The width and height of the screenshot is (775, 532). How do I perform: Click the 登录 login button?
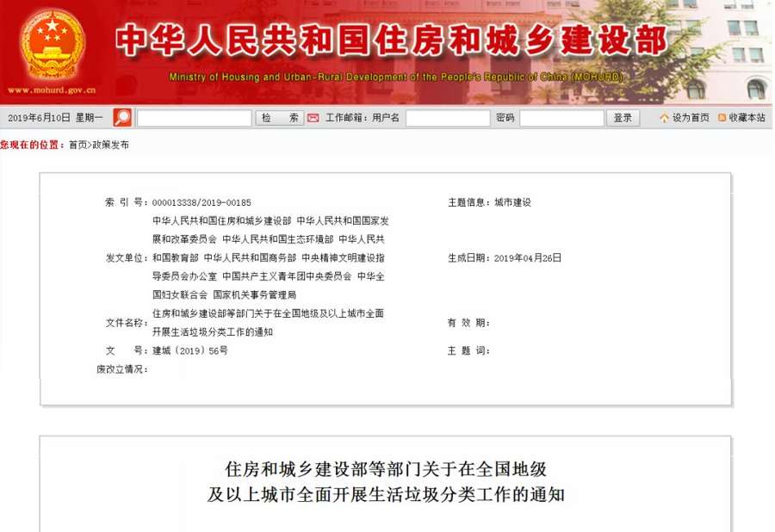pyautogui.click(x=623, y=118)
